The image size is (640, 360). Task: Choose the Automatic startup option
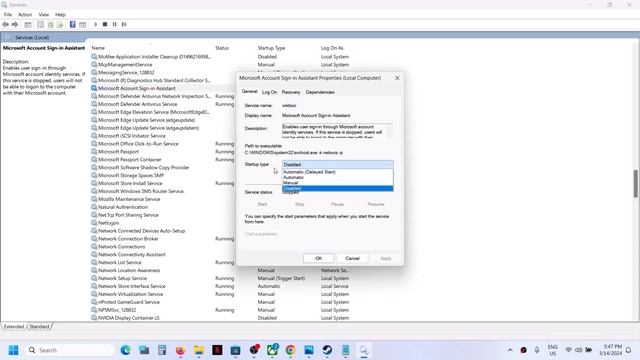(338, 178)
